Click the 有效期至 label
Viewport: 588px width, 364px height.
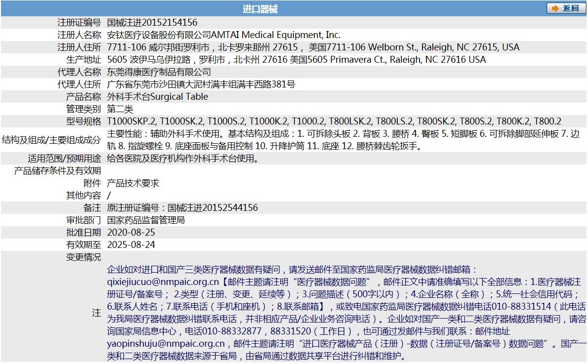(84, 245)
